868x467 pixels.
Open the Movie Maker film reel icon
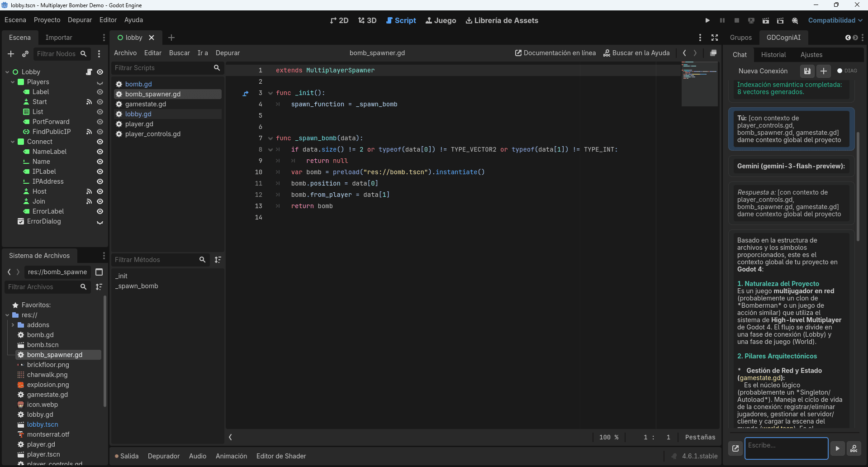pyautogui.click(x=795, y=20)
